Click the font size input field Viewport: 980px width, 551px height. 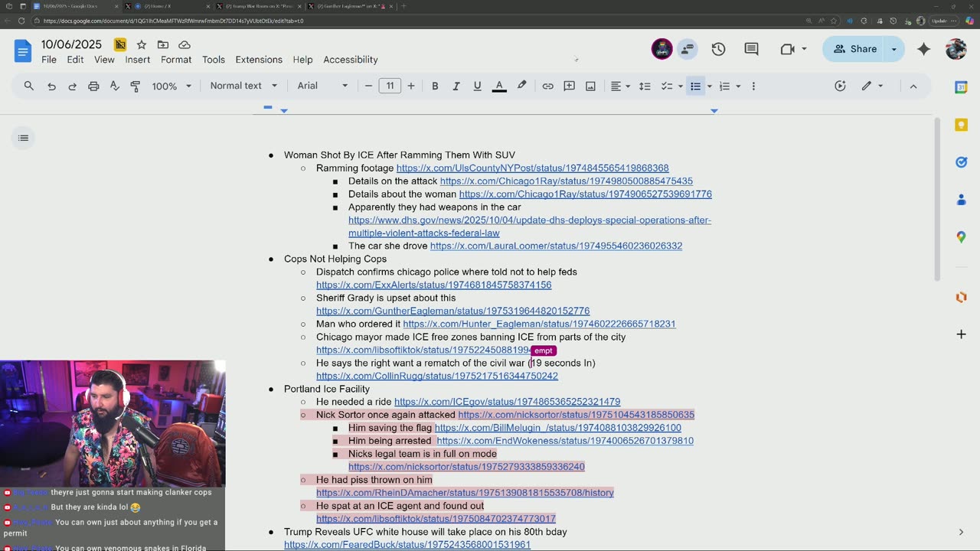click(390, 86)
